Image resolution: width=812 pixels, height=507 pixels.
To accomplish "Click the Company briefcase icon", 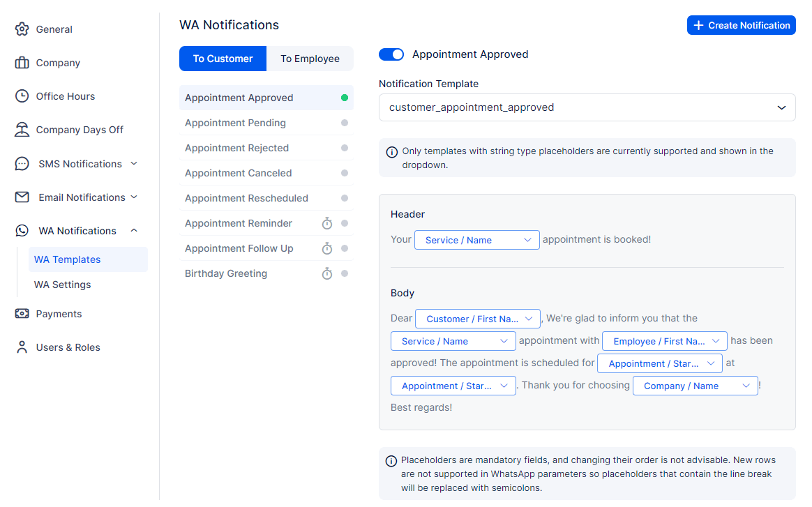I will [22, 63].
